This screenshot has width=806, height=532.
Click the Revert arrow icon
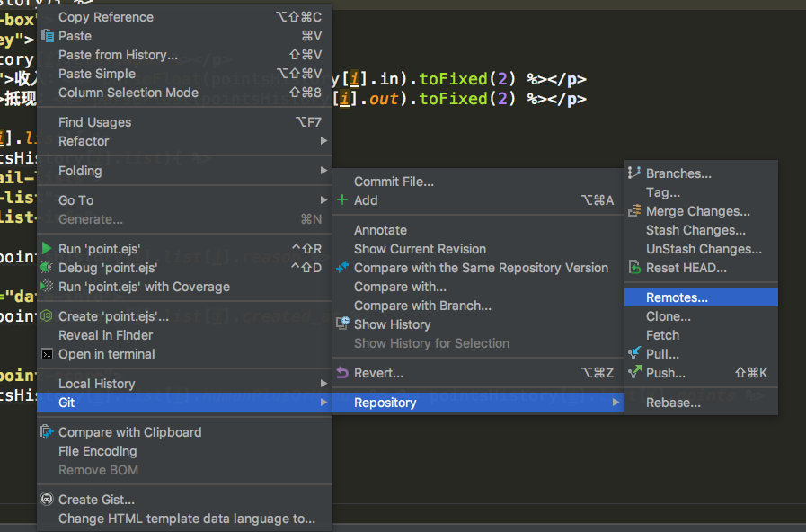click(342, 373)
